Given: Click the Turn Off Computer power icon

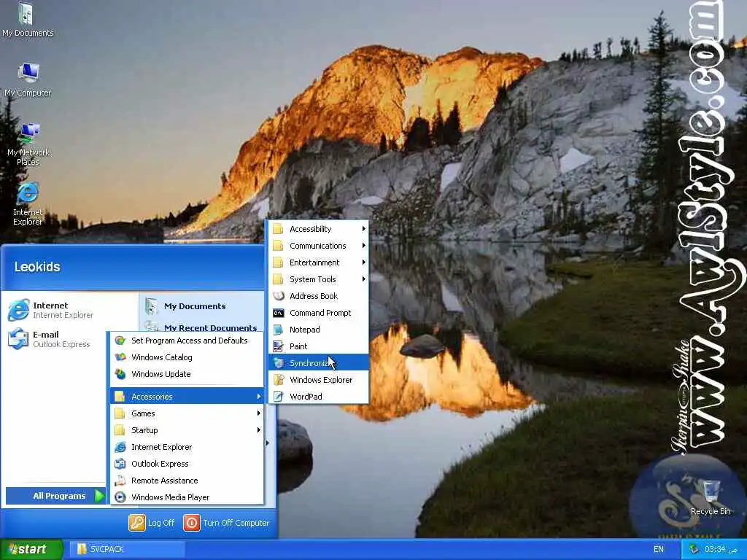Looking at the screenshot, I should pos(192,523).
